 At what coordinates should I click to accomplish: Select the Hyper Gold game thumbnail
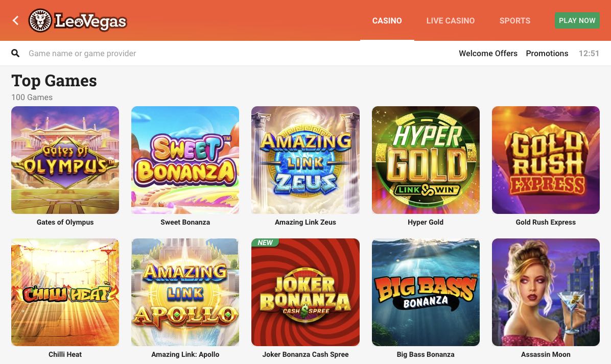(x=426, y=160)
